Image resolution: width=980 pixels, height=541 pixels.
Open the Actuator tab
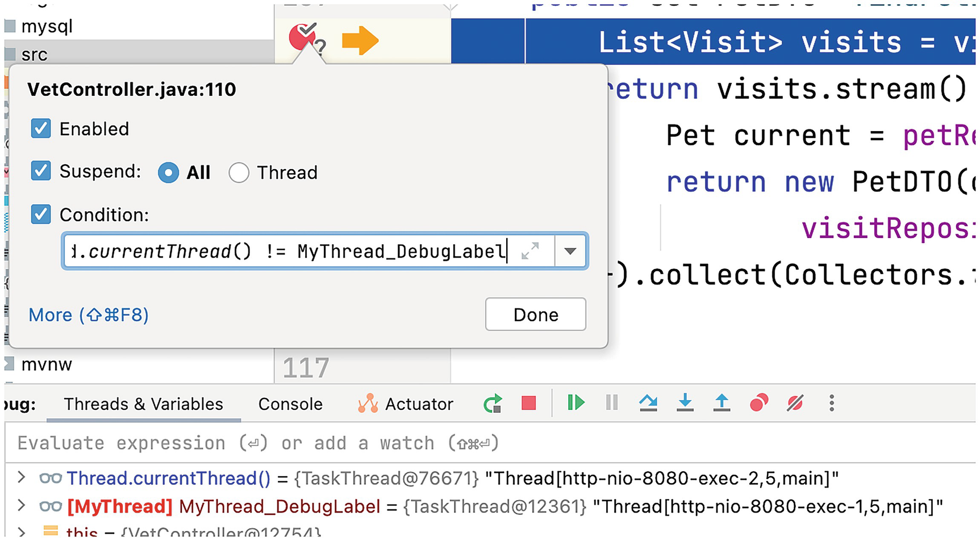coord(406,404)
